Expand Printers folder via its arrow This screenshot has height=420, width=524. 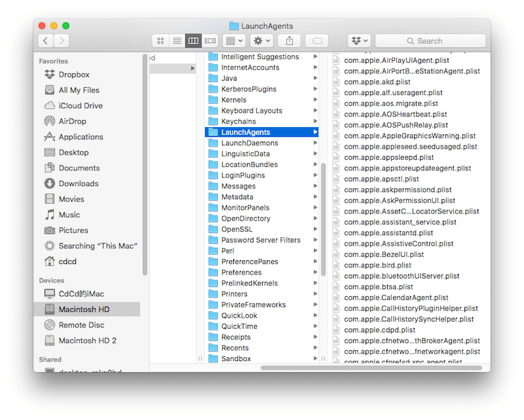(x=315, y=294)
